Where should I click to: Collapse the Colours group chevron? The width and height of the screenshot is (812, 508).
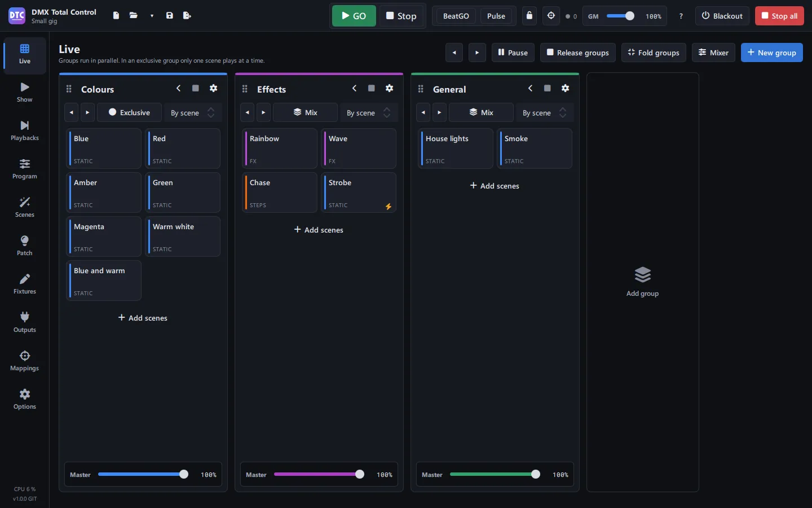179,89
